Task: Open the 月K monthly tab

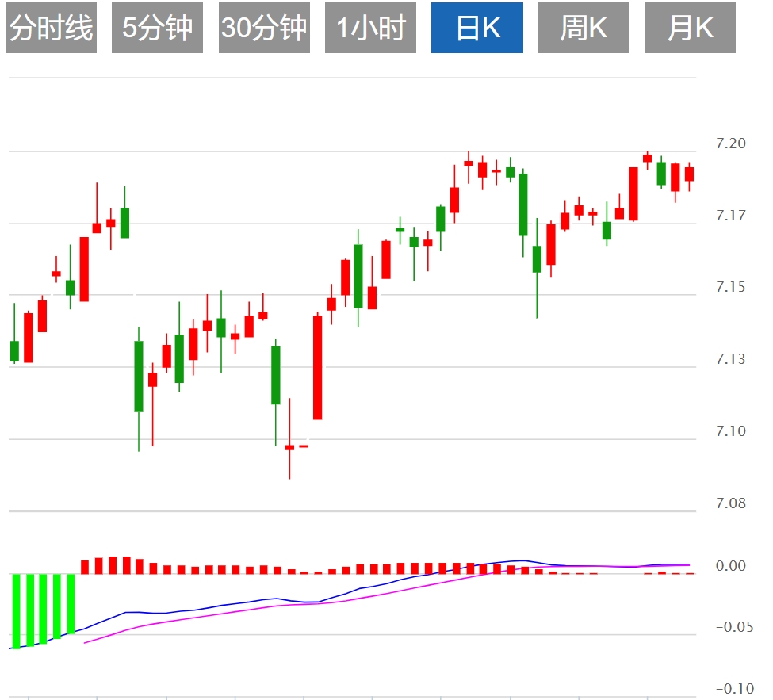Action: pyautogui.click(x=690, y=29)
